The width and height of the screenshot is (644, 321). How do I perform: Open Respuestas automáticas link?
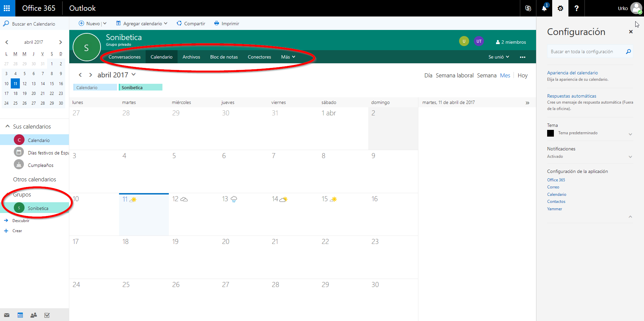point(572,96)
